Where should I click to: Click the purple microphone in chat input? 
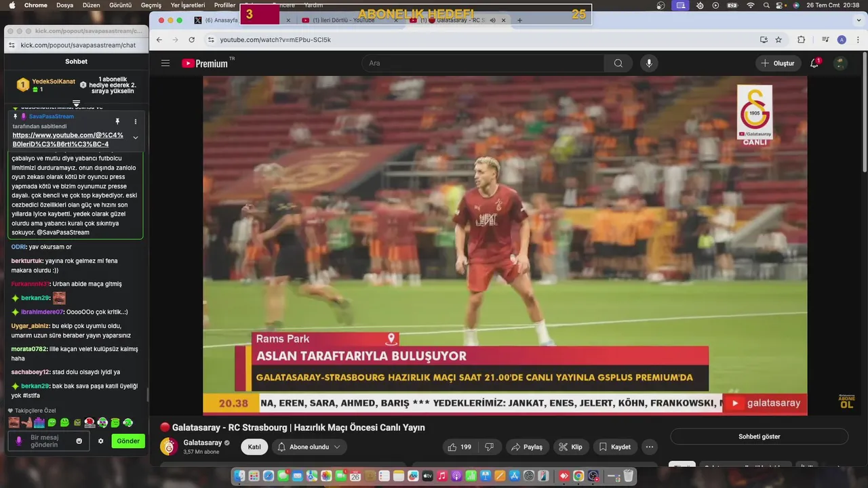click(x=19, y=441)
